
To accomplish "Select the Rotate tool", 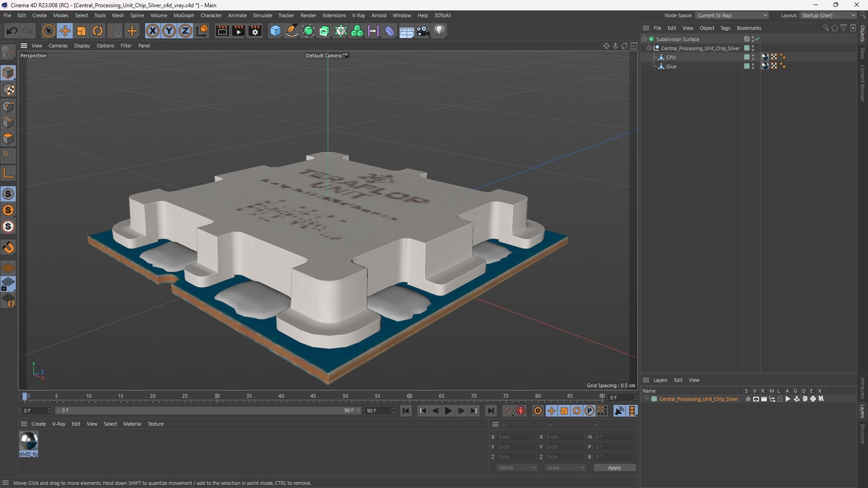I will (98, 31).
